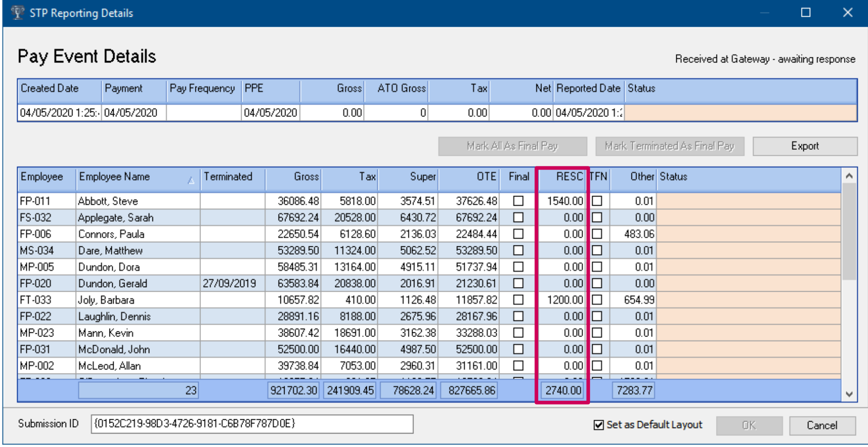Image resolution: width=868 pixels, height=447 pixels.
Task: Tick Final checkbox for Connors, Paula
Action: coord(518,234)
